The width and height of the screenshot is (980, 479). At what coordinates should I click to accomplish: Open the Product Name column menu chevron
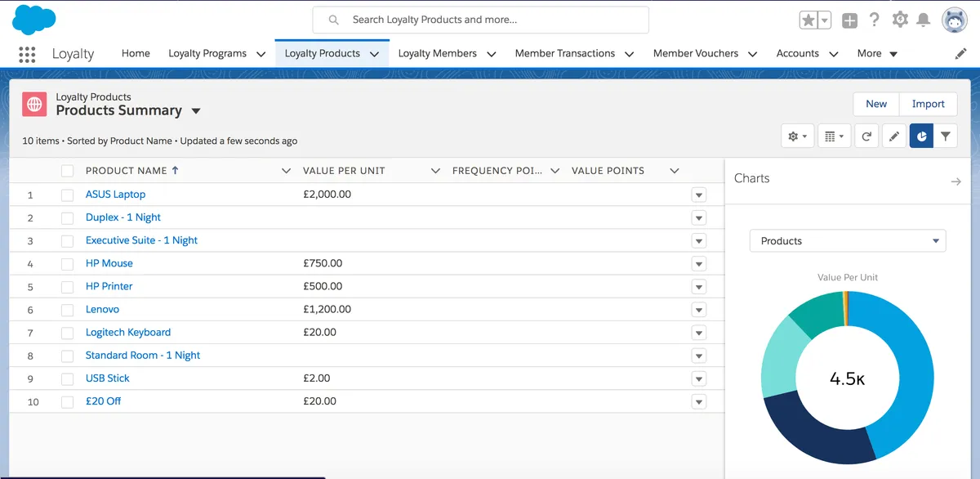tap(286, 171)
